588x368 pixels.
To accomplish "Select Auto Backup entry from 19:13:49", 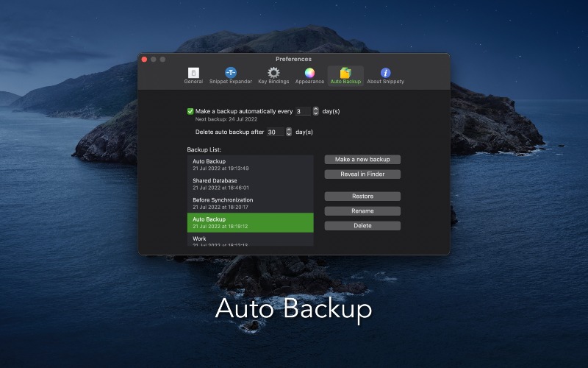I will [250, 164].
